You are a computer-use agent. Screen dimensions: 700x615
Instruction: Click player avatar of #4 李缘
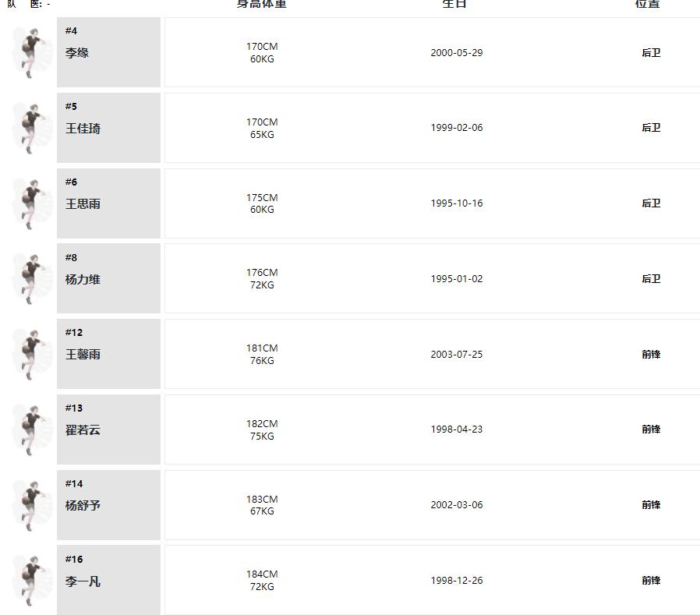point(31,53)
